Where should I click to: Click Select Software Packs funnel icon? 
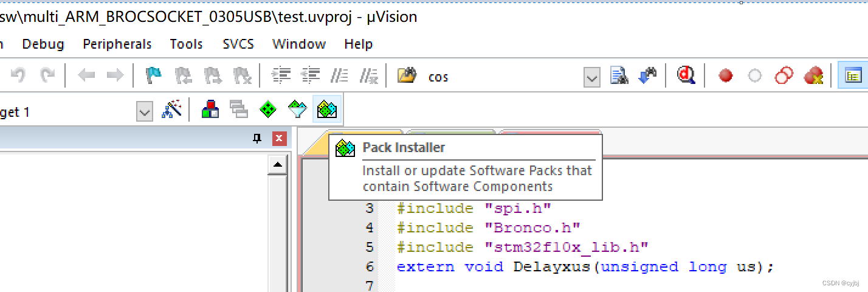[x=297, y=109]
